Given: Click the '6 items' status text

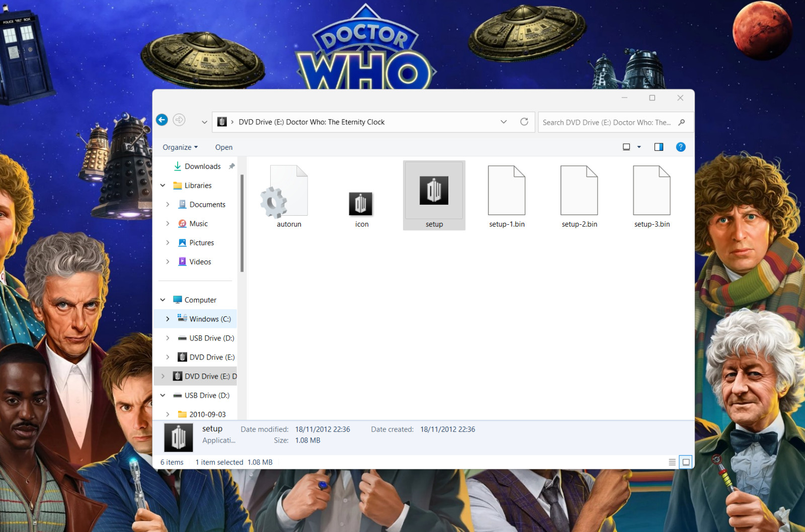Looking at the screenshot, I should [172, 463].
